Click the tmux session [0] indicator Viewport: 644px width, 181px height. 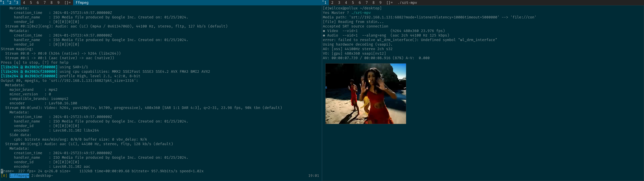coord(4,176)
